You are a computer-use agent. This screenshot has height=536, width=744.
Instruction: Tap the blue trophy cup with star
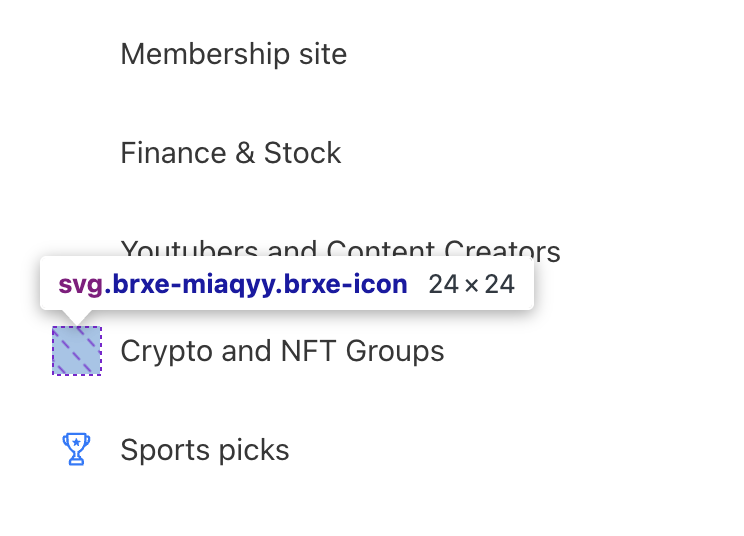click(76, 449)
